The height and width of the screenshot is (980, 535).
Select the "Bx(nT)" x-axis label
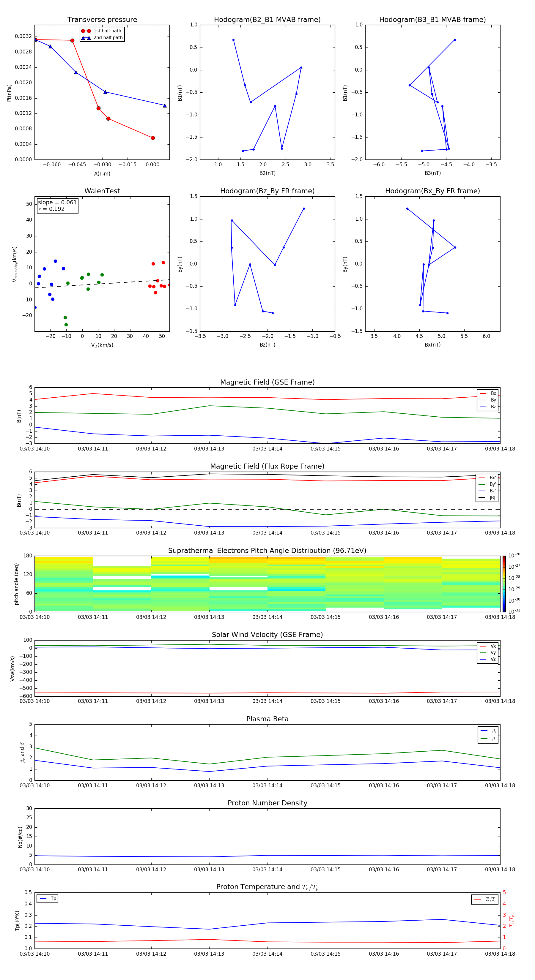[432, 345]
